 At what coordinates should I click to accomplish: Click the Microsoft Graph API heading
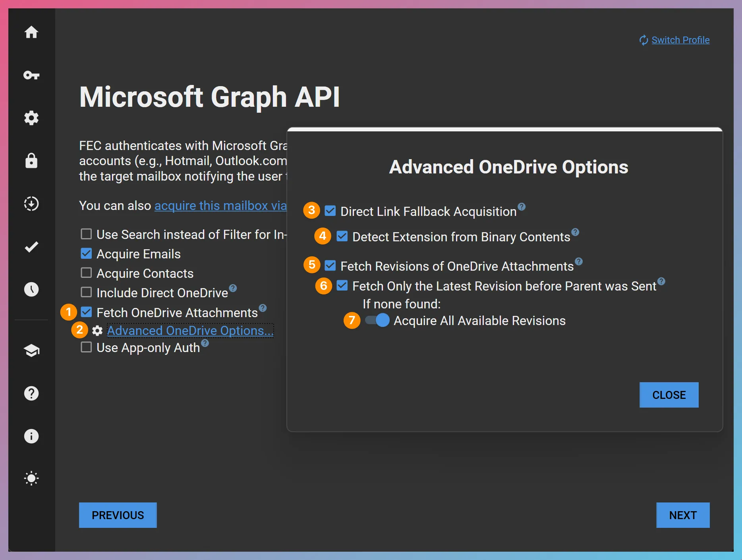[x=209, y=97]
